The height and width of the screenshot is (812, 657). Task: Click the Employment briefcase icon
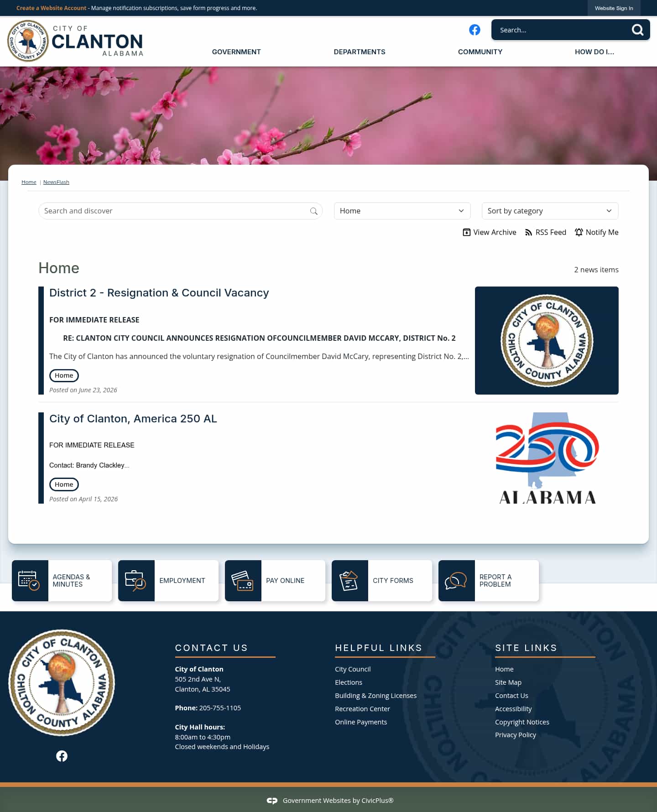[x=136, y=580]
